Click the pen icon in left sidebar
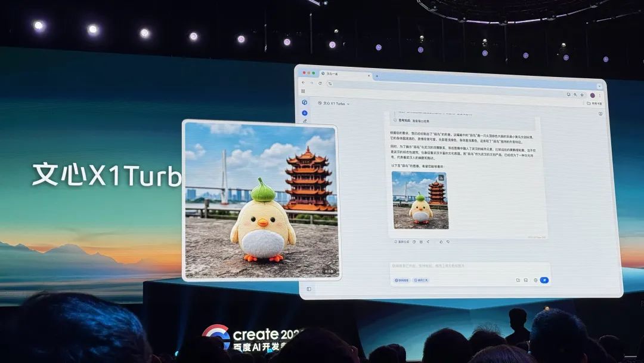644x363 pixels. coord(305,121)
